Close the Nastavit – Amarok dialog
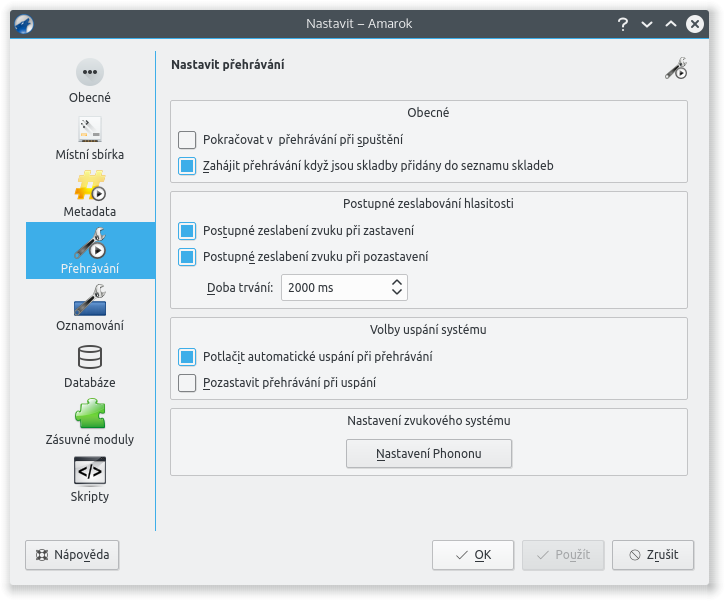 click(x=694, y=24)
